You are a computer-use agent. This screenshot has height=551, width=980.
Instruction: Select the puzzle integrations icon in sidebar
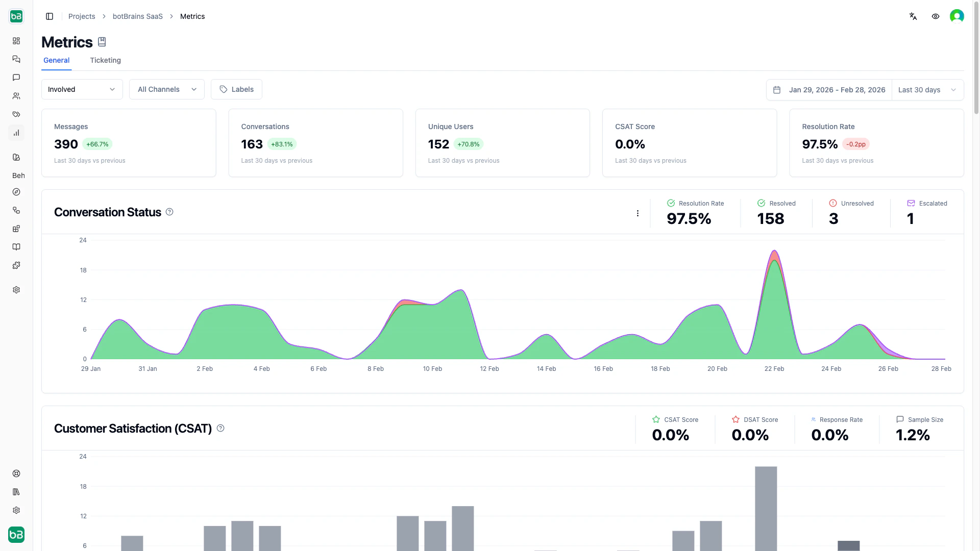[16, 265]
